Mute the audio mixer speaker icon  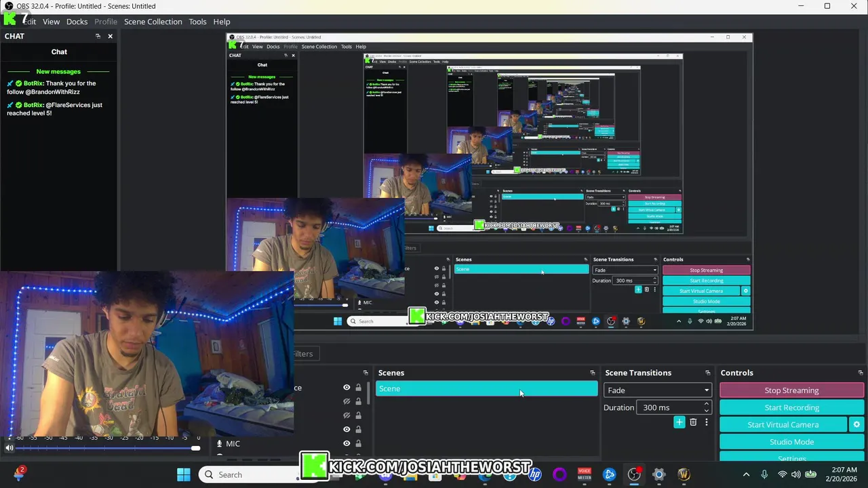(x=9, y=447)
